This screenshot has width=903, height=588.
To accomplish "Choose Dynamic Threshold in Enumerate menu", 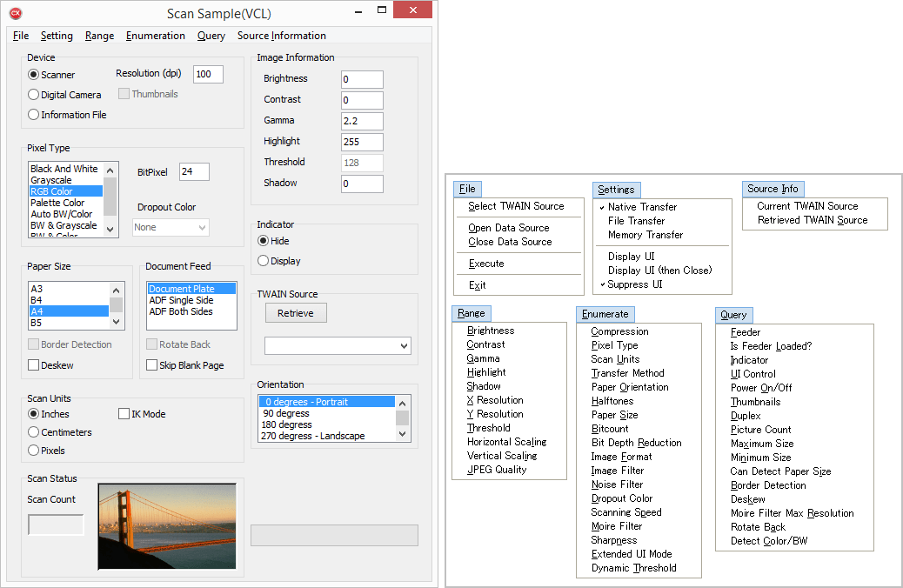I will point(634,568).
